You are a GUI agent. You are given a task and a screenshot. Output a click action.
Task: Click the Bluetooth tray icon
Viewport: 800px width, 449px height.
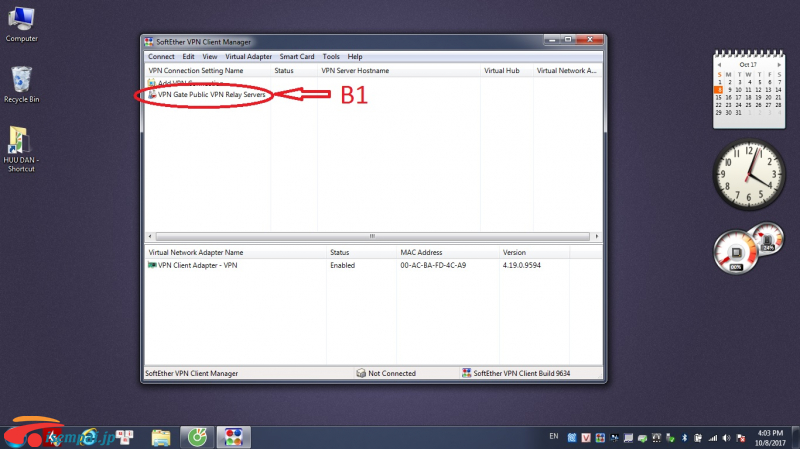[x=684, y=438]
